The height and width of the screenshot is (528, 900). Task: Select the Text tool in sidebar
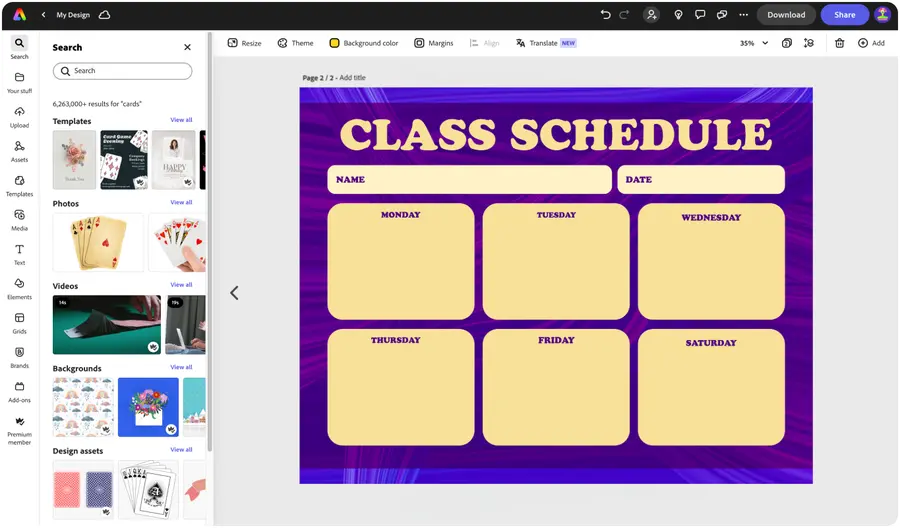[20, 255]
